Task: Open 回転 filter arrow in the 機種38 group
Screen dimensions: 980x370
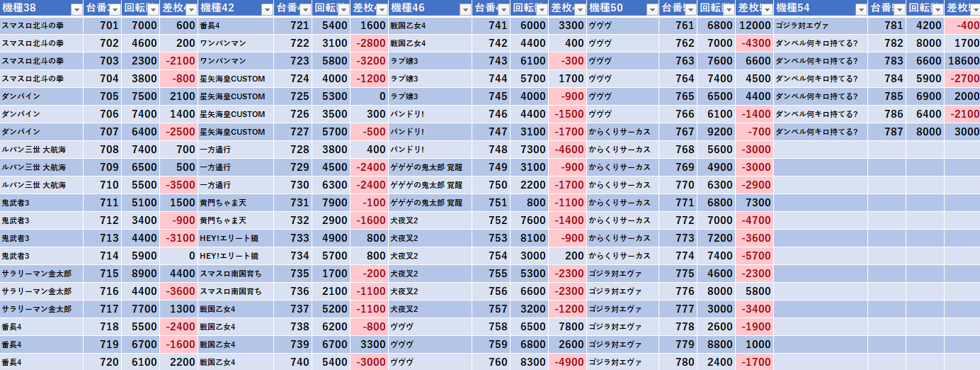Action: (153, 9)
